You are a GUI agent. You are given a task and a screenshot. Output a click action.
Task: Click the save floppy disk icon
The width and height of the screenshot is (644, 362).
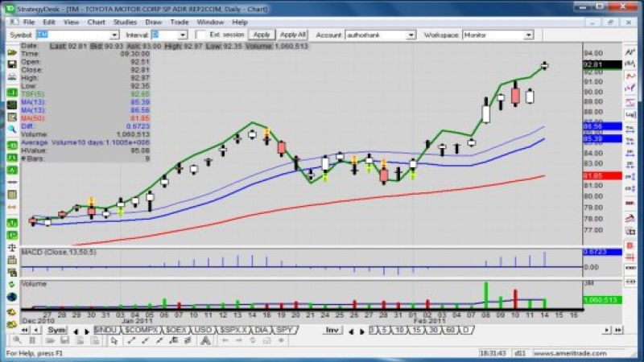[x=12, y=65]
